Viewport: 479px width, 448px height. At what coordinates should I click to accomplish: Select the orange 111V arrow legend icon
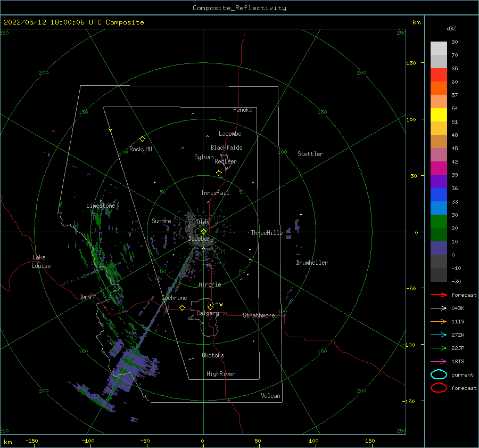pos(439,321)
